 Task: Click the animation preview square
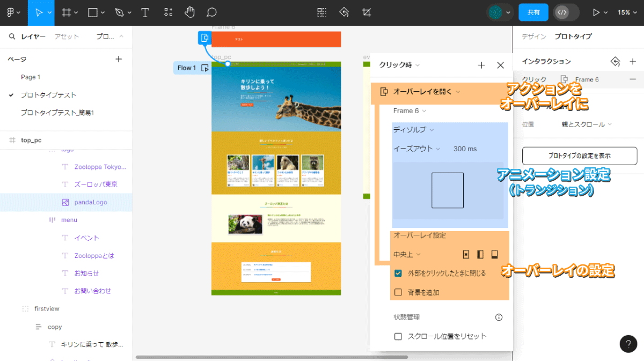point(448,190)
